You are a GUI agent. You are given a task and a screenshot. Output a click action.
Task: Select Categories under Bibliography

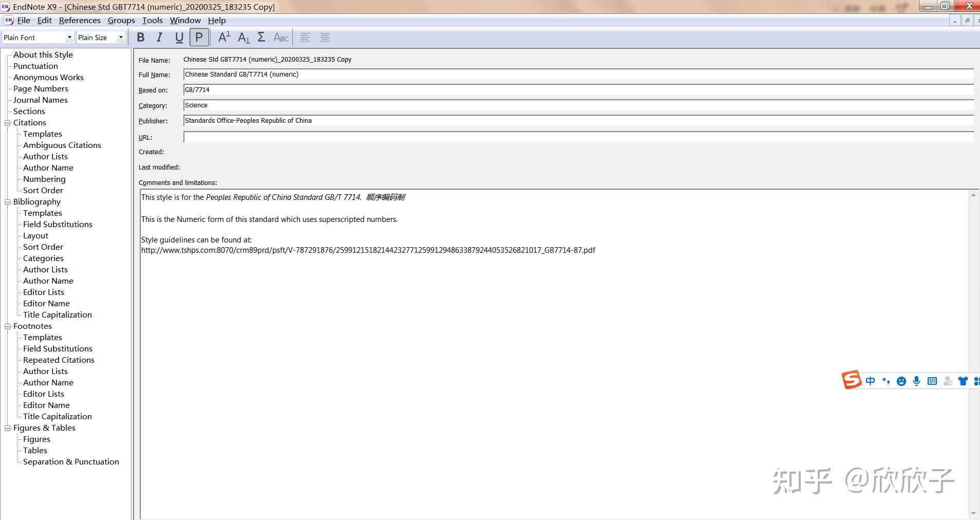pyautogui.click(x=43, y=258)
